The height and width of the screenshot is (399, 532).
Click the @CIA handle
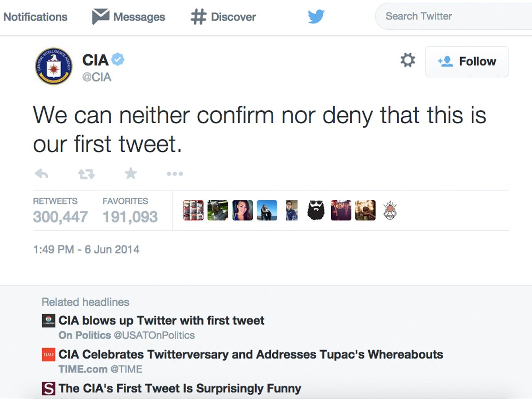(x=97, y=77)
